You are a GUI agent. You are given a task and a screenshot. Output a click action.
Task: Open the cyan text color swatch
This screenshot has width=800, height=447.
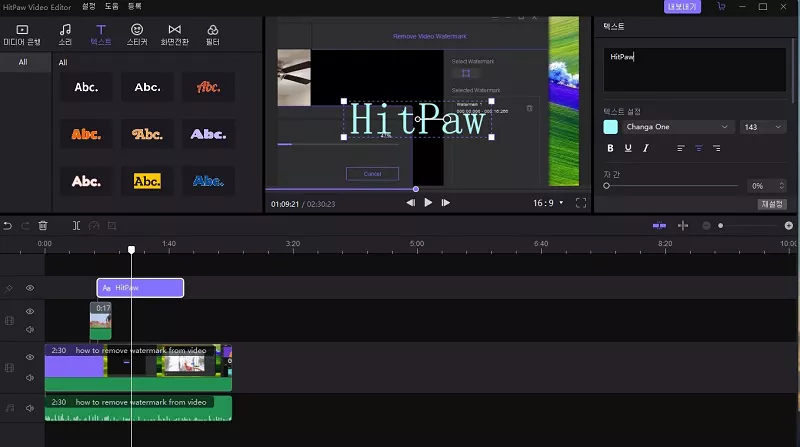611,127
